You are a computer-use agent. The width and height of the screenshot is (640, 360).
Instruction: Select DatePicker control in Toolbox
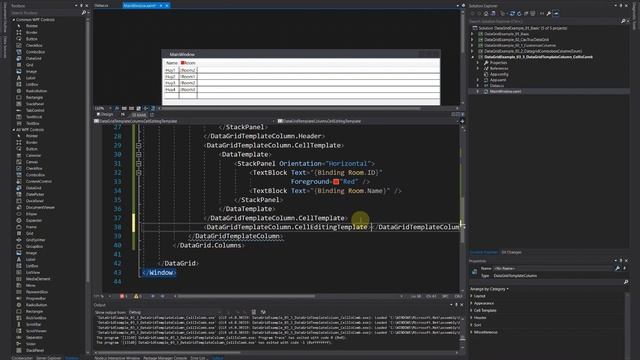coord(35,194)
